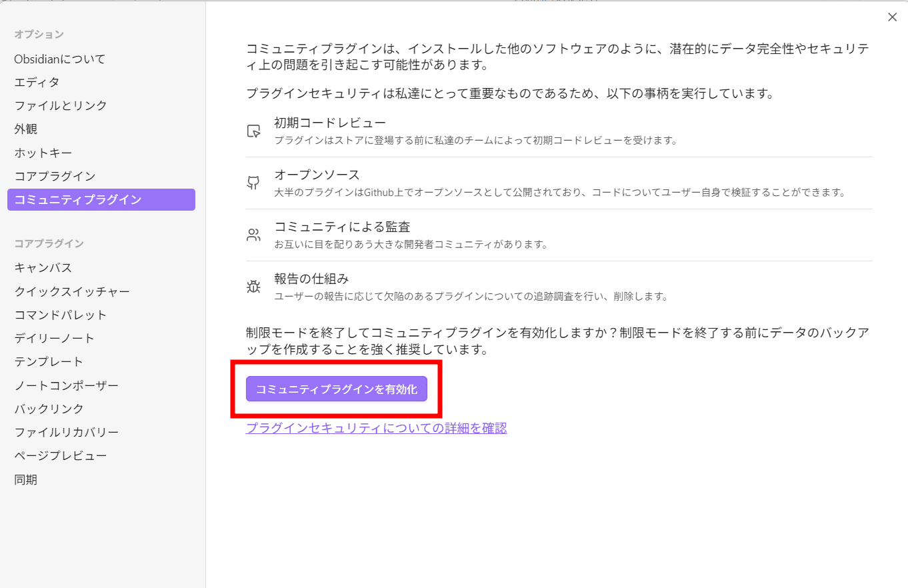This screenshot has height=588, width=908.
Task: Click コミュニティプラグインを有効化 button
Action: point(336,389)
